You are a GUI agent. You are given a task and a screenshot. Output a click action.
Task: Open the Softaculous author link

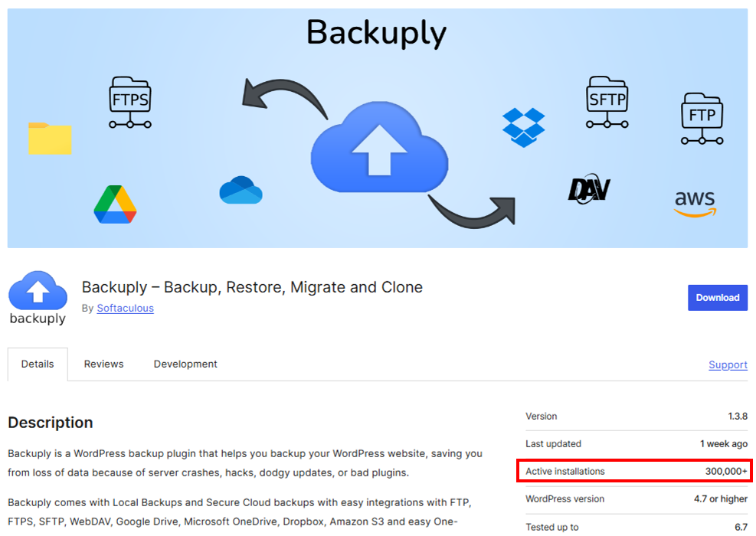tap(125, 308)
